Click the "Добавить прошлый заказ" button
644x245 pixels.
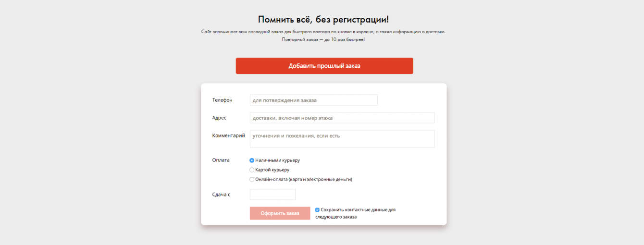coord(324,66)
